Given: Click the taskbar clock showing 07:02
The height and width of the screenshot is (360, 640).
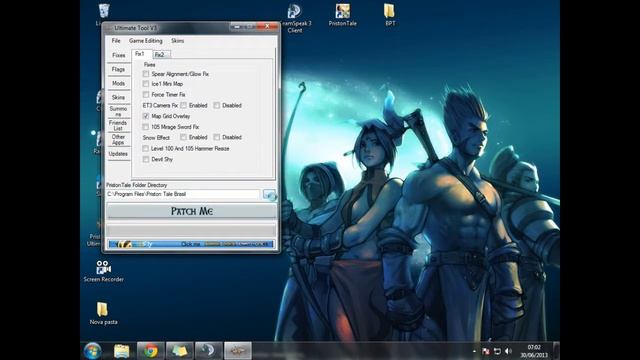Looking at the screenshot, I should pyautogui.click(x=534, y=351).
